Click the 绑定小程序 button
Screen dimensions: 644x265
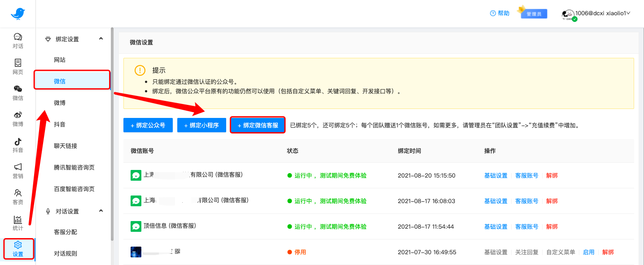[201, 126]
